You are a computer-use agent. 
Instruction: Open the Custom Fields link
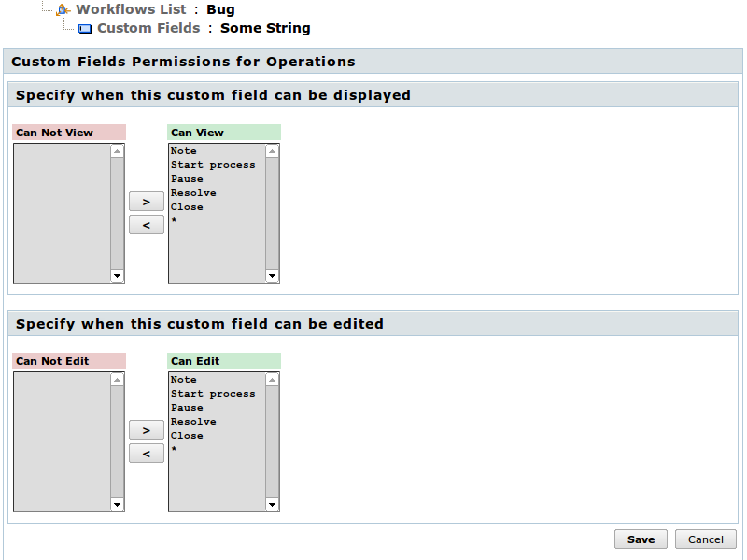[x=148, y=28]
